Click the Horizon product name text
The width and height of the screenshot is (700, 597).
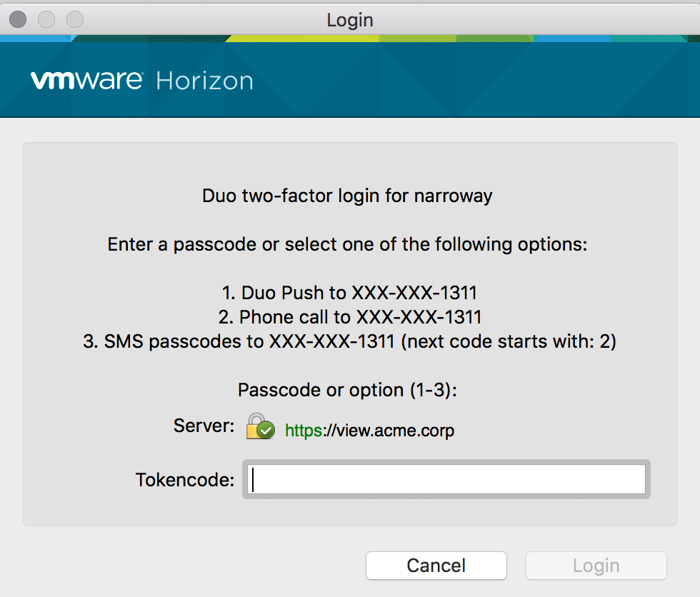click(204, 81)
